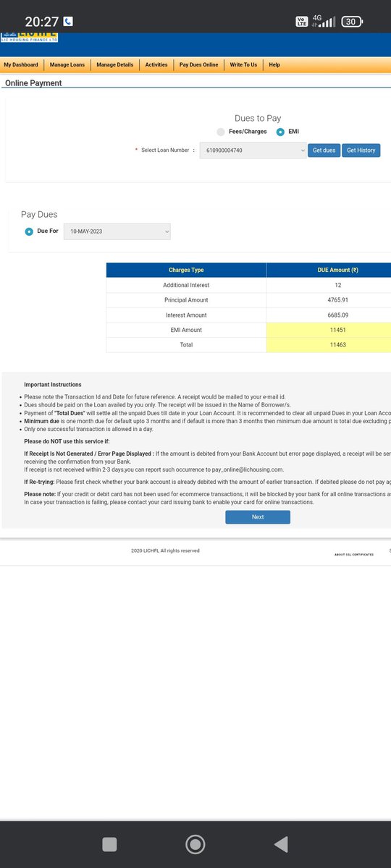Open the Select Loan Number dropdown
This screenshot has height=868, width=391.
(253, 150)
